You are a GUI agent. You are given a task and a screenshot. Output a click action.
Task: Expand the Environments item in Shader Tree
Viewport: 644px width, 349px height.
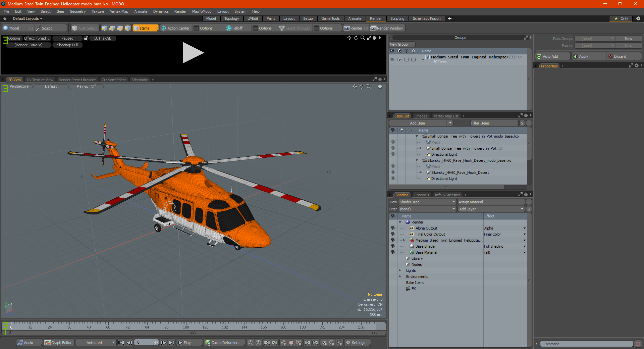(x=400, y=277)
